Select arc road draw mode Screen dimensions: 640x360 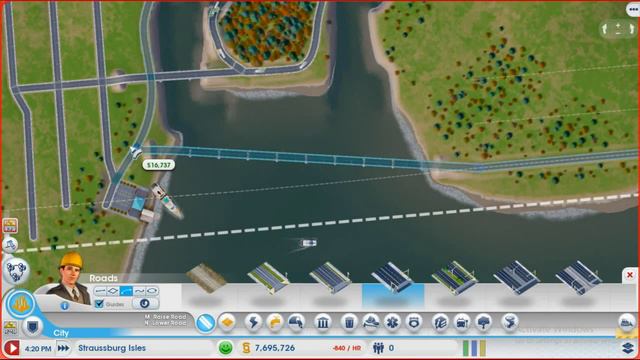[x=126, y=291]
